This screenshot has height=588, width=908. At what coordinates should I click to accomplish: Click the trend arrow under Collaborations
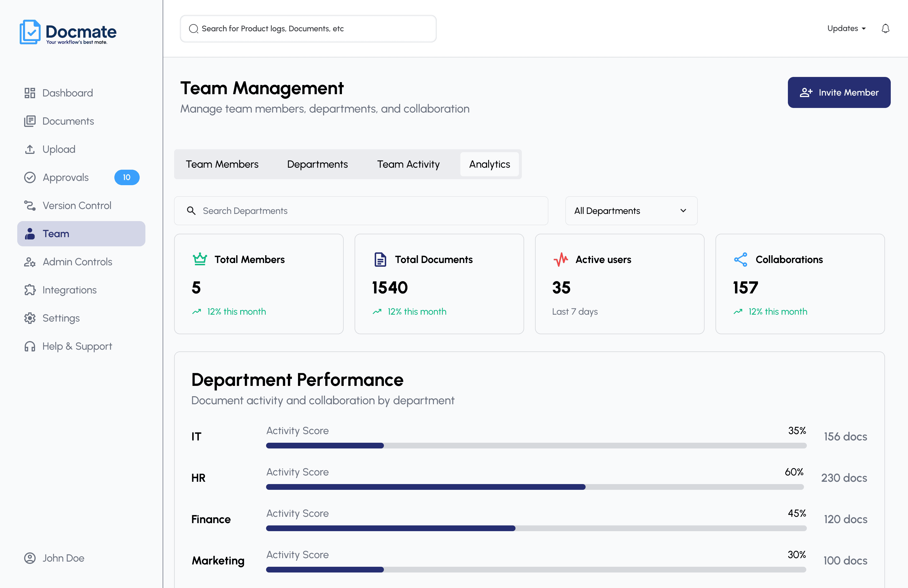point(738,312)
